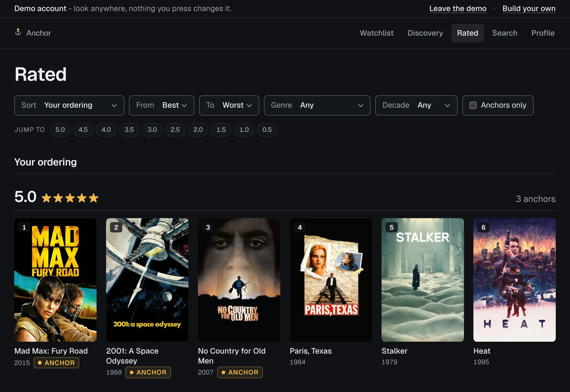Click the Stalker title text
570x392 pixels.
(x=394, y=351)
